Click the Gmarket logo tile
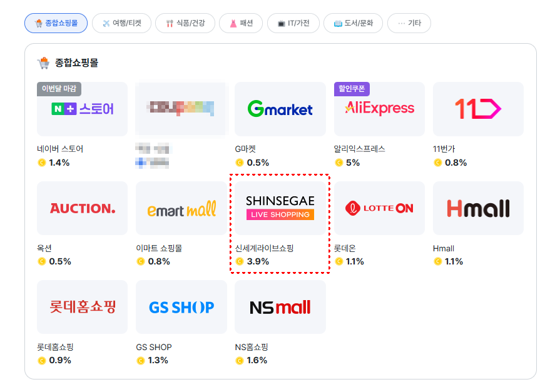 click(280, 109)
